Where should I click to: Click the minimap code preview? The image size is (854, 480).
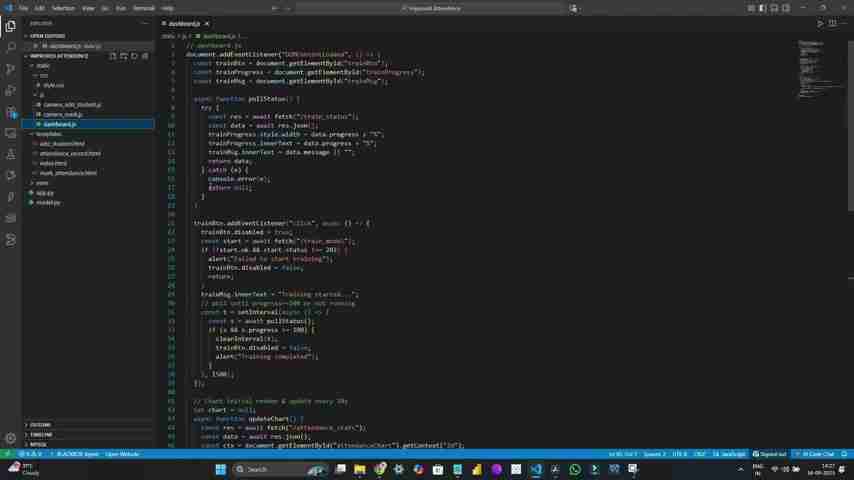click(810, 70)
